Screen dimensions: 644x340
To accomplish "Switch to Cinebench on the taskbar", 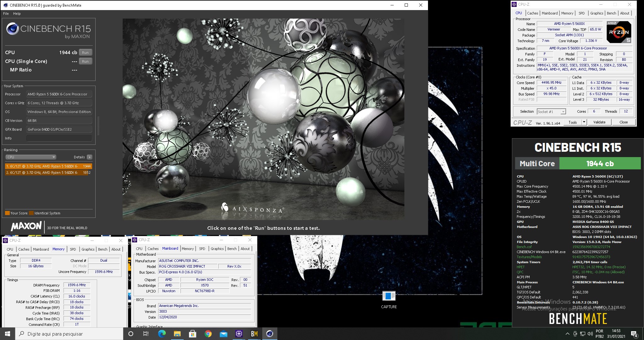I will (269, 334).
